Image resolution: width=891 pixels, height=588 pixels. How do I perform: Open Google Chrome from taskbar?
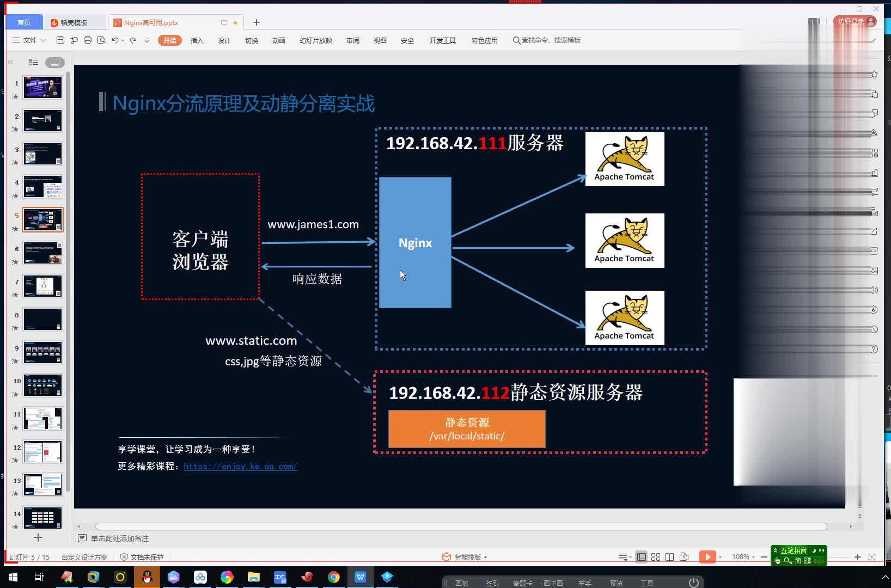pos(334,577)
